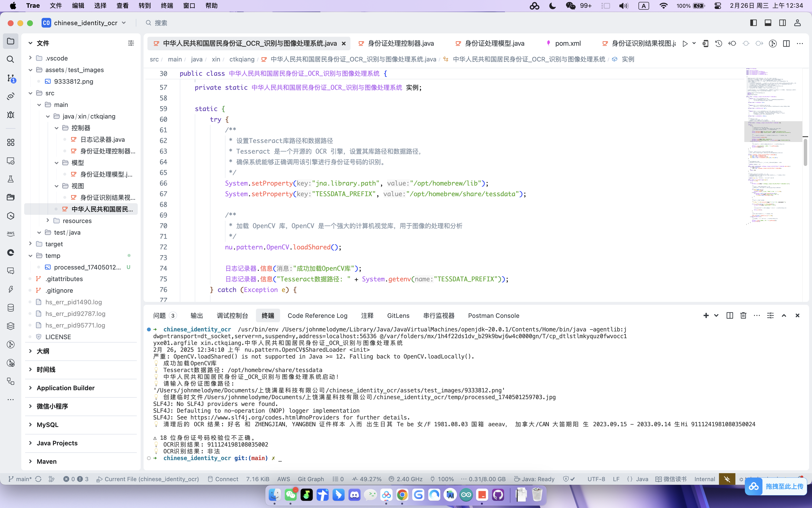Open GitHub Desktop from the Dock
Viewport: 812px width, 508px height.
pos(498,494)
